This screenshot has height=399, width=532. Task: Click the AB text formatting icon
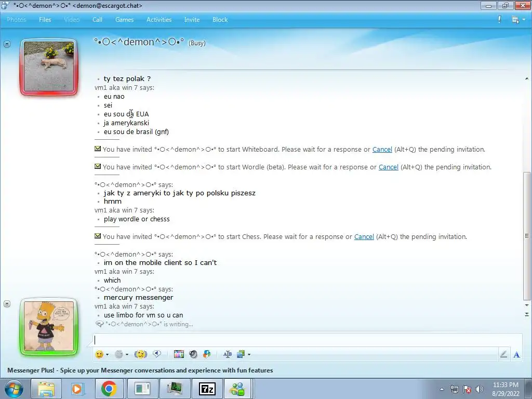(228, 354)
